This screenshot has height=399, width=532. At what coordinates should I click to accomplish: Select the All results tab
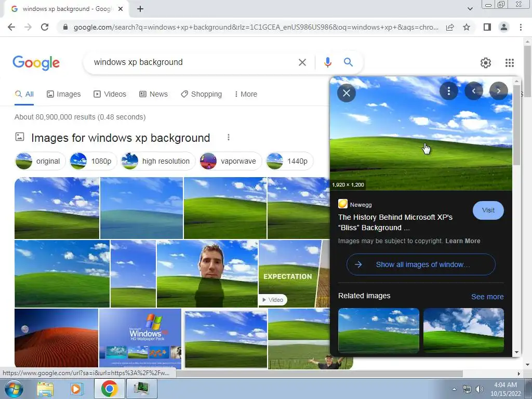(x=24, y=95)
